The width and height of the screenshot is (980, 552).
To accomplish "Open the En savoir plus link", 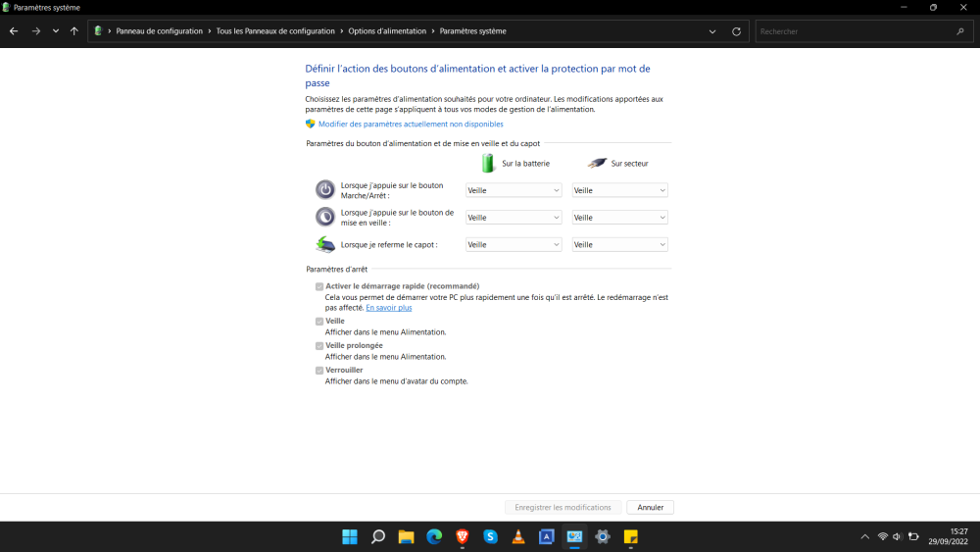I will pyautogui.click(x=389, y=308).
